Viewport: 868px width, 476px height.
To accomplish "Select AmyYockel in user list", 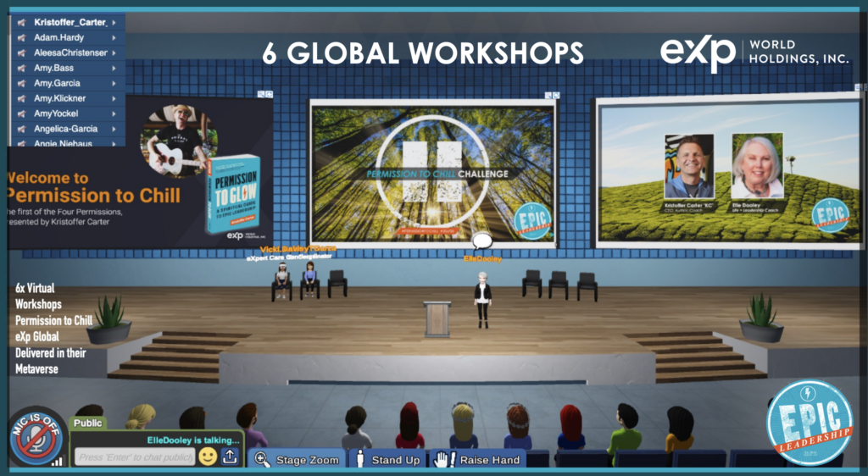I will coord(56,113).
